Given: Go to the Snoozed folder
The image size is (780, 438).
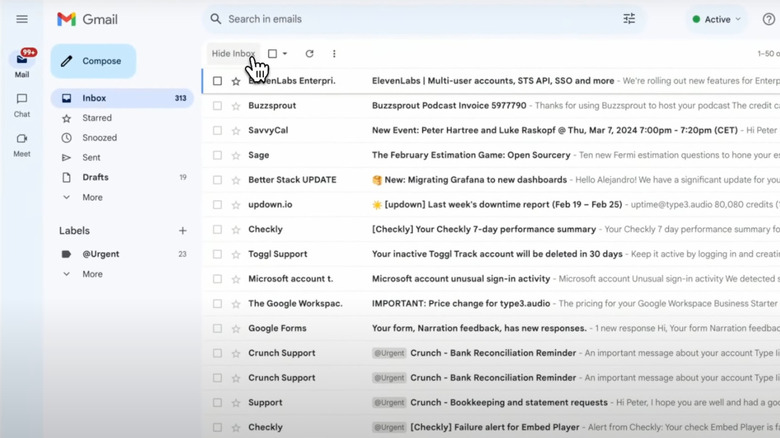Looking at the screenshot, I should (99, 138).
